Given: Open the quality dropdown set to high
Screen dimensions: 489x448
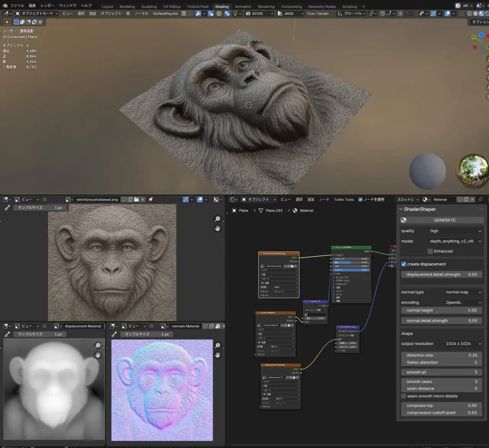Looking at the screenshot, I should coord(454,231).
